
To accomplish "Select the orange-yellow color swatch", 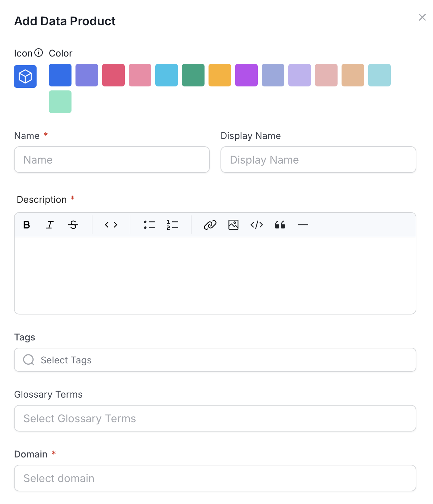I will pyautogui.click(x=220, y=75).
